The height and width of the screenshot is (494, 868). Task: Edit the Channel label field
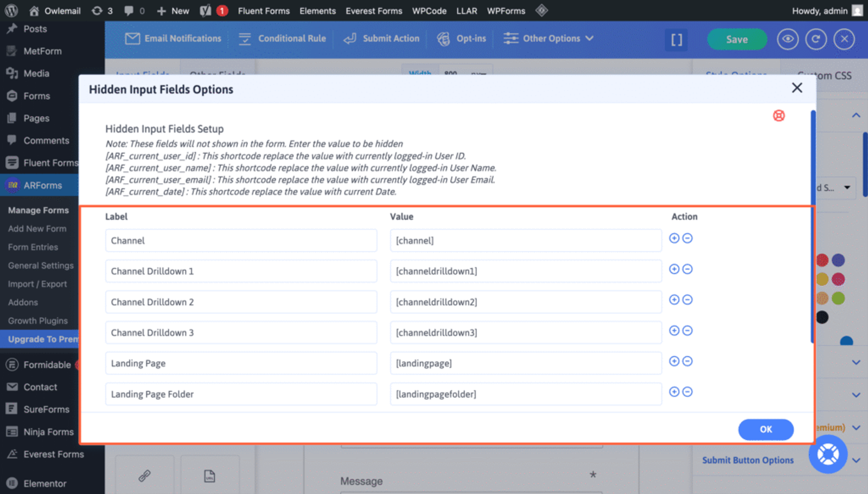(x=241, y=240)
